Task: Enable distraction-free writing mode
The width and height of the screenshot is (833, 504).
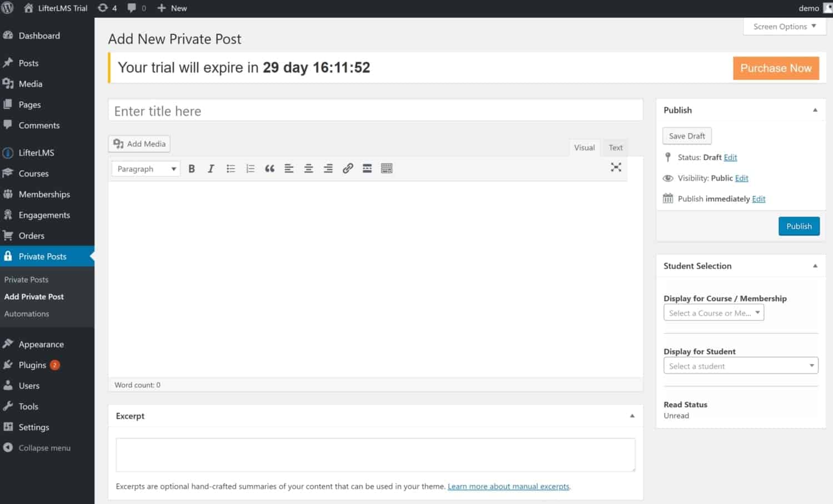Action: tap(616, 167)
